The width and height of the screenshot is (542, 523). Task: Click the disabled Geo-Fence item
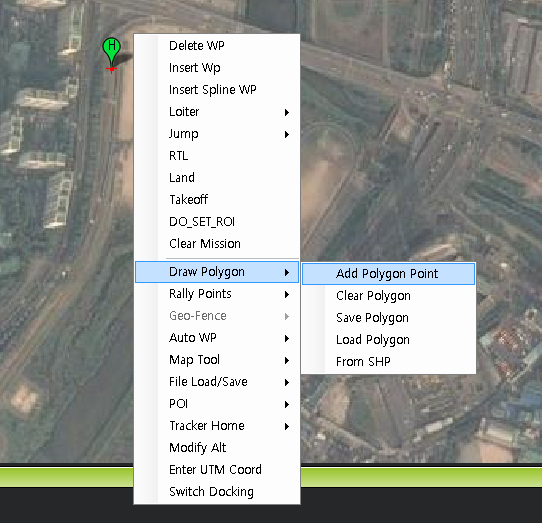(217, 316)
